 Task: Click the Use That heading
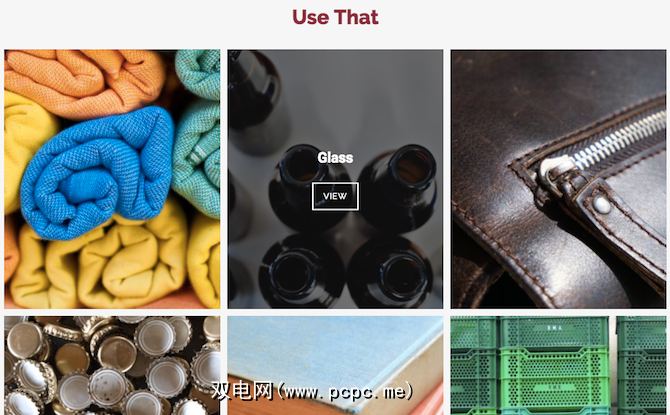pos(335,18)
